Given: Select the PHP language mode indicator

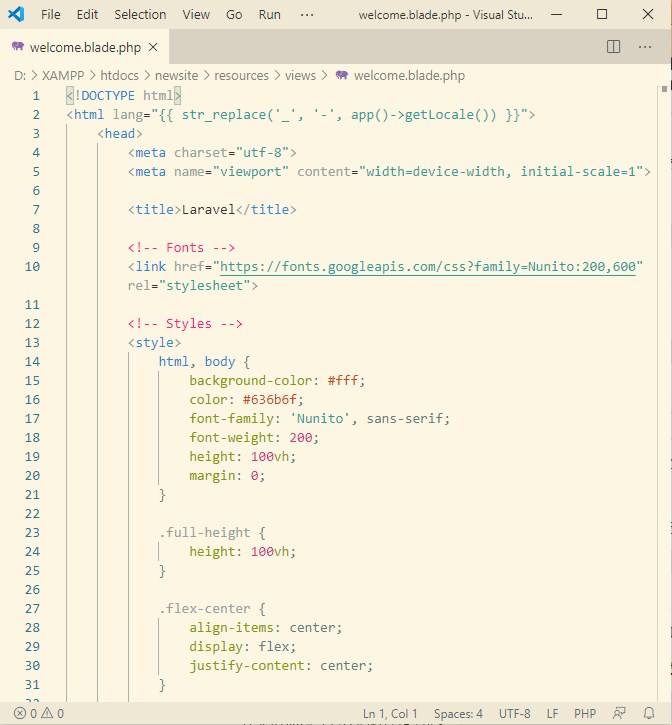Looking at the screenshot, I should point(585,714).
